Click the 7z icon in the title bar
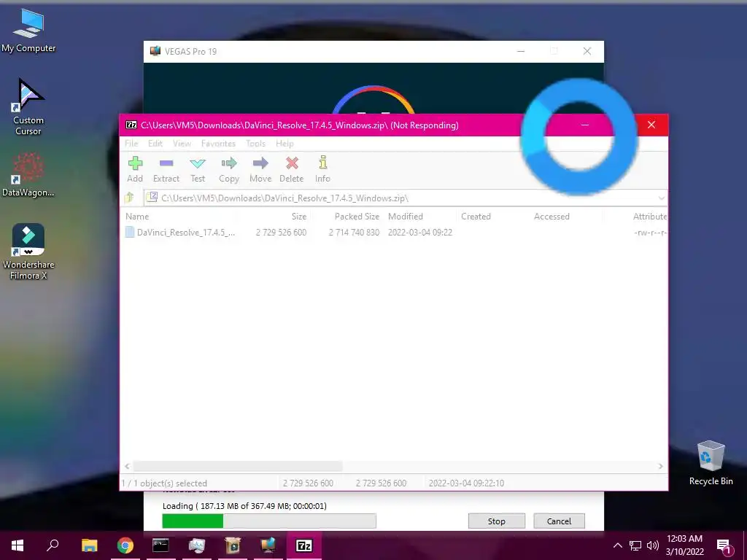Viewport: 747px width, 560px height. coord(131,125)
